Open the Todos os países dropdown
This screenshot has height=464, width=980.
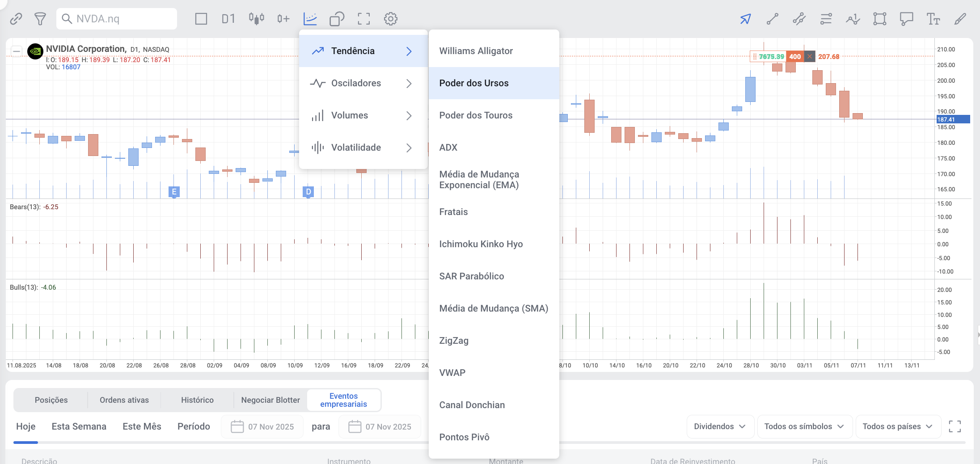point(898,426)
